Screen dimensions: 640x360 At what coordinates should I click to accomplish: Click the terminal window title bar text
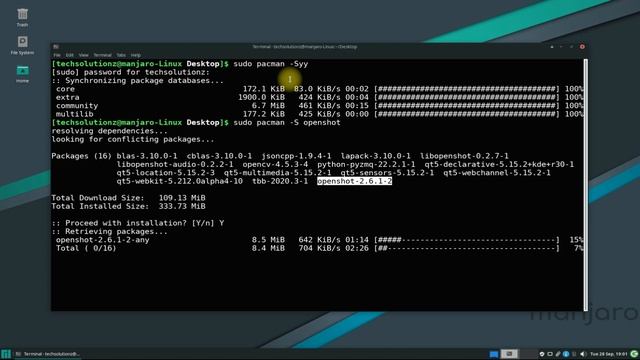click(304, 47)
